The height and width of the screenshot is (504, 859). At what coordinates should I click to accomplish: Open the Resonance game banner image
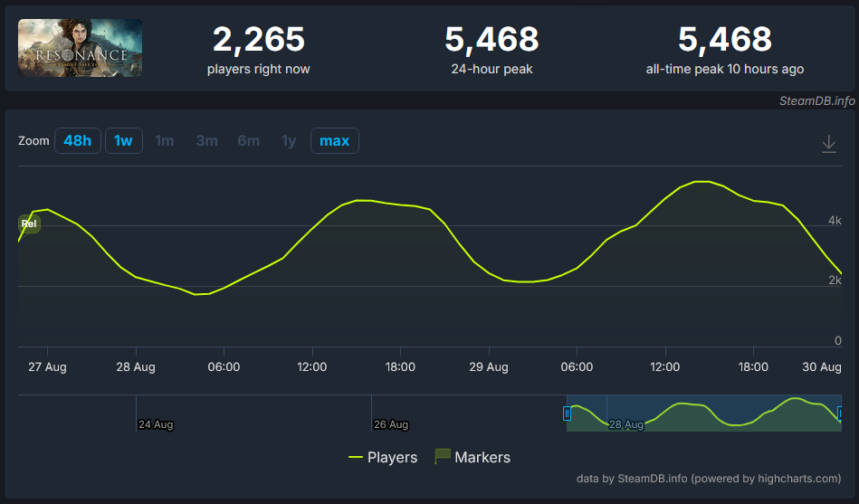click(x=80, y=48)
